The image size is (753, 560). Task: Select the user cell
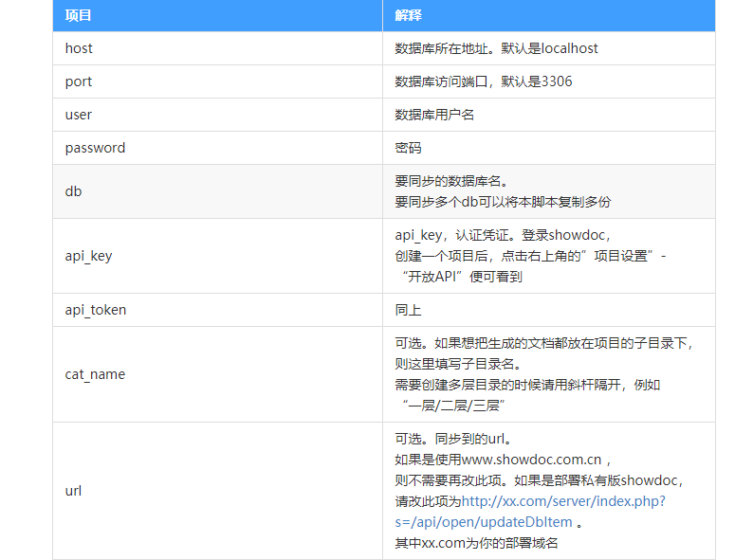217,115
